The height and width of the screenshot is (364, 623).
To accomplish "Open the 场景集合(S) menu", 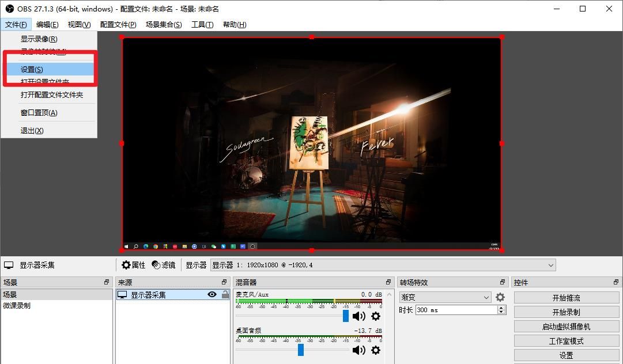I will pyautogui.click(x=164, y=25).
